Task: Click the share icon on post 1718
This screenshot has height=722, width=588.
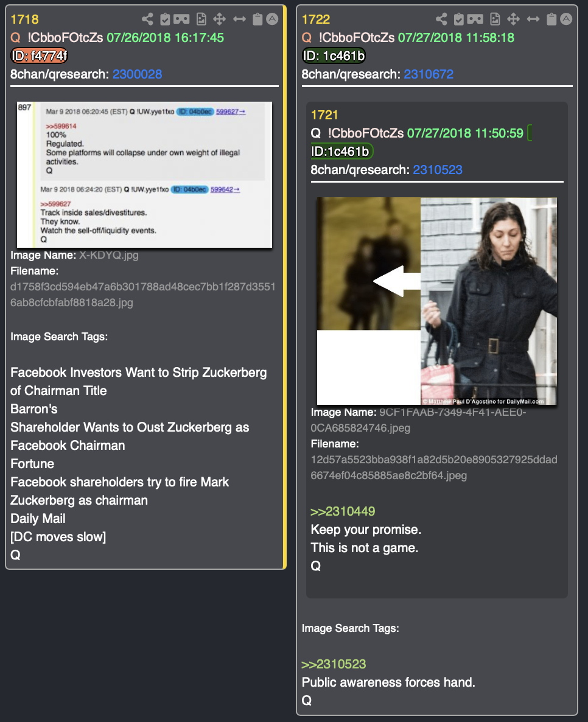Action: point(147,19)
